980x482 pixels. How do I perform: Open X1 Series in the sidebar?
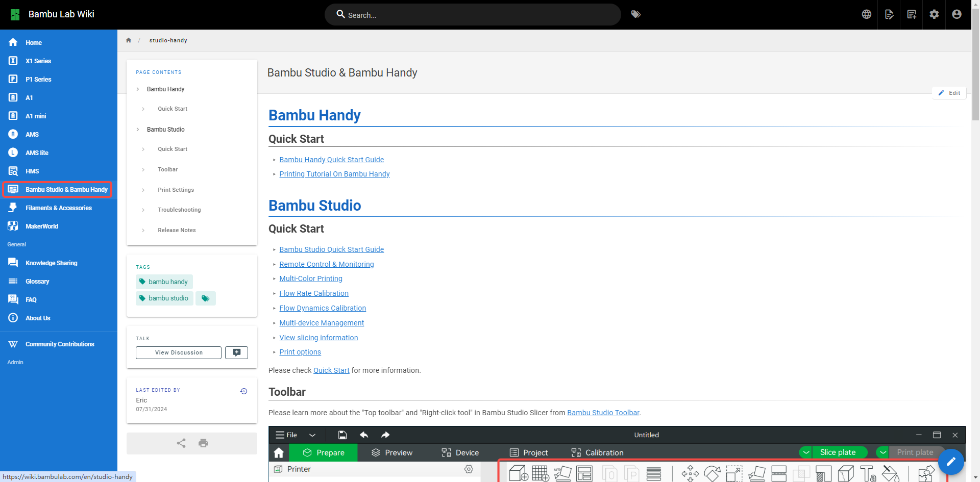[x=59, y=61]
